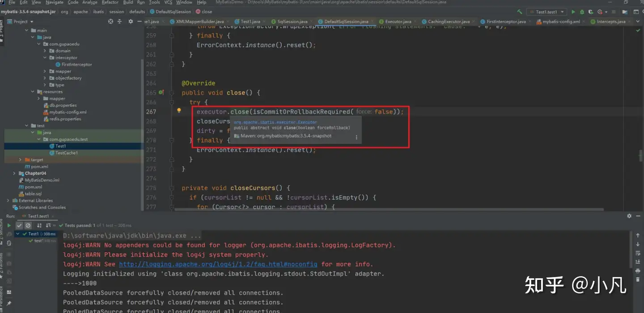Open the log4j FAQ link in the console
Screen dimensions: 644x313
(x=218, y=264)
